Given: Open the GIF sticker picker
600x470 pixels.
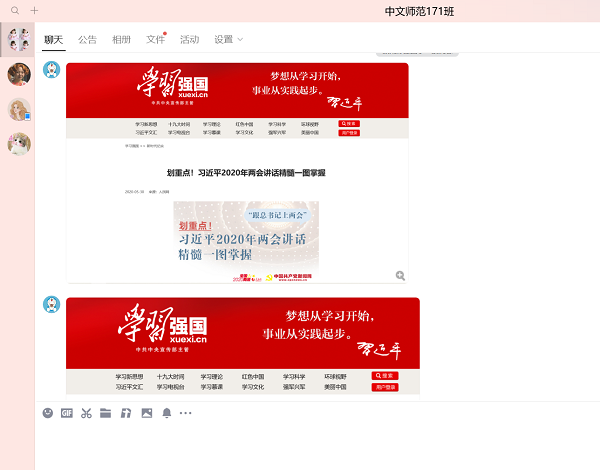Looking at the screenshot, I should click(x=67, y=413).
